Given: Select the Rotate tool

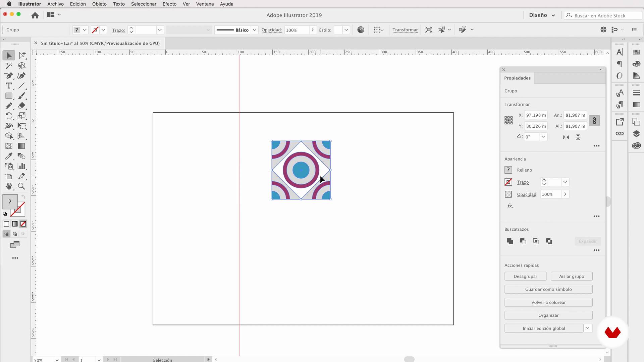Looking at the screenshot, I should (x=9, y=116).
